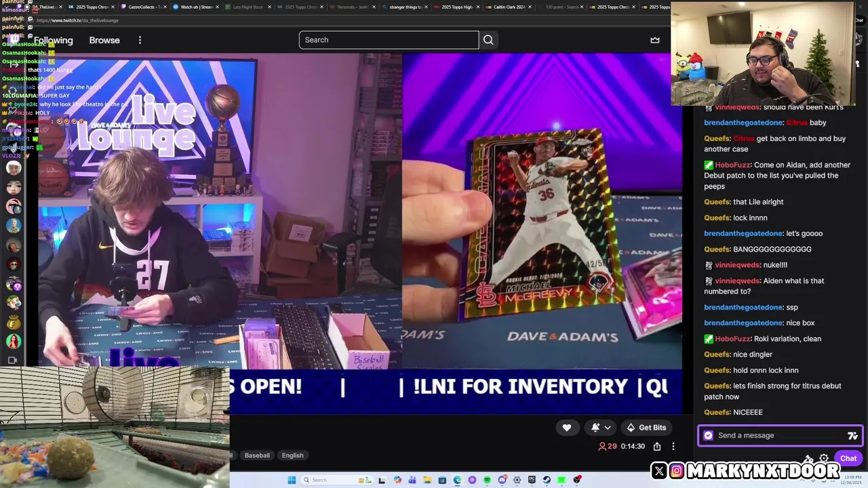Open the red-haired woman channel avatar in sidebar
This screenshot has height=488, width=868.
13,342
